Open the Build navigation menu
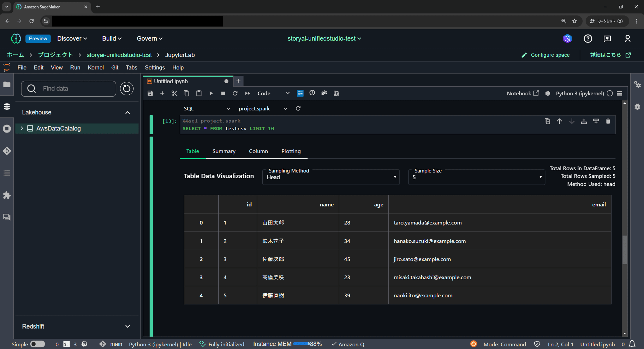This screenshot has height=349, width=644. click(x=112, y=39)
